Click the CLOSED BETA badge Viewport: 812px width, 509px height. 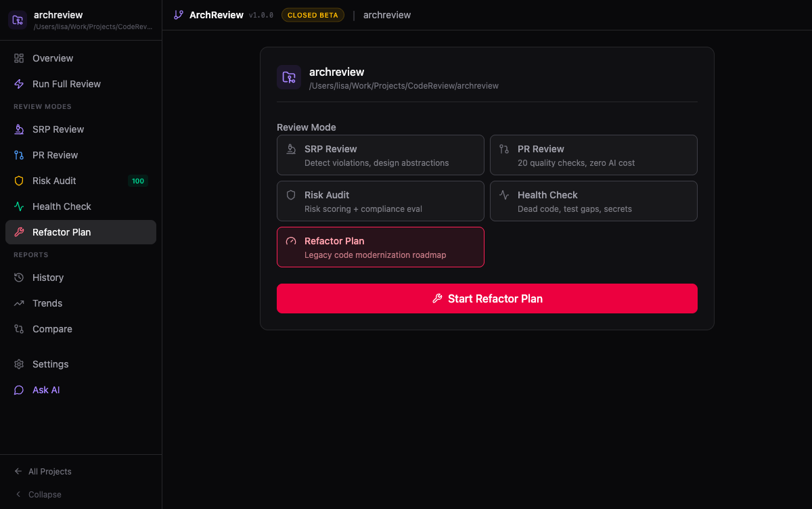point(313,14)
